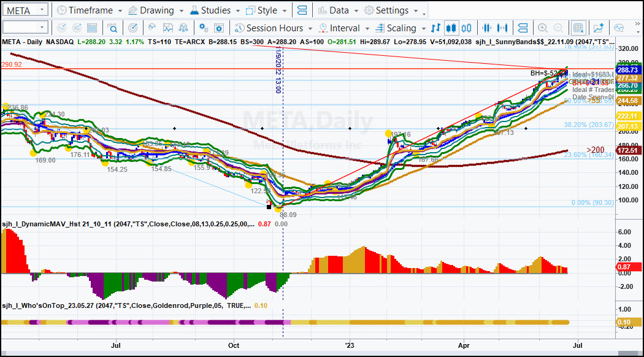The height and width of the screenshot is (357, 644).
Task: Click the red 0.87 histogram value tag
Action: (x=627, y=267)
